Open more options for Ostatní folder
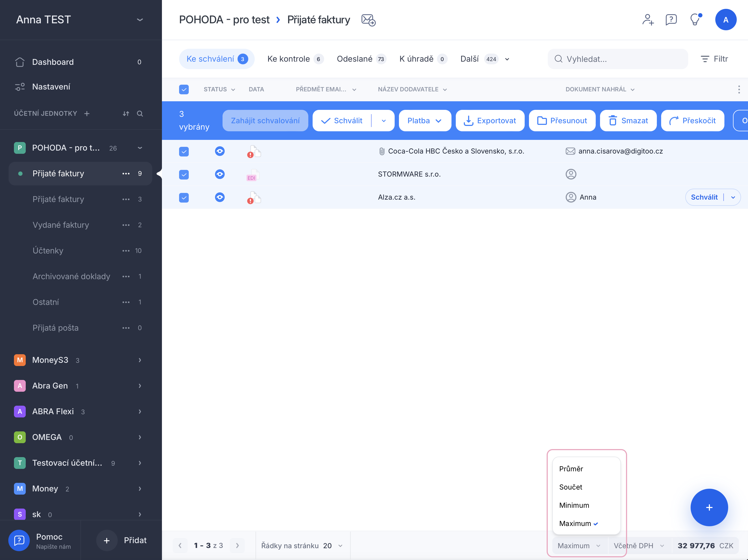This screenshot has width=748, height=560. (x=126, y=302)
